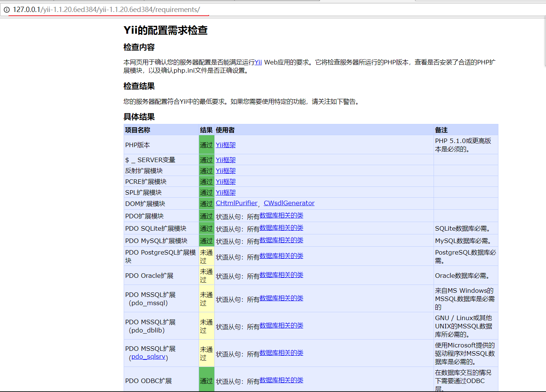Open the pdo_sqlsrv link in name column
The height and width of the screenshot is (392, 546).
(x=148, y=356)
